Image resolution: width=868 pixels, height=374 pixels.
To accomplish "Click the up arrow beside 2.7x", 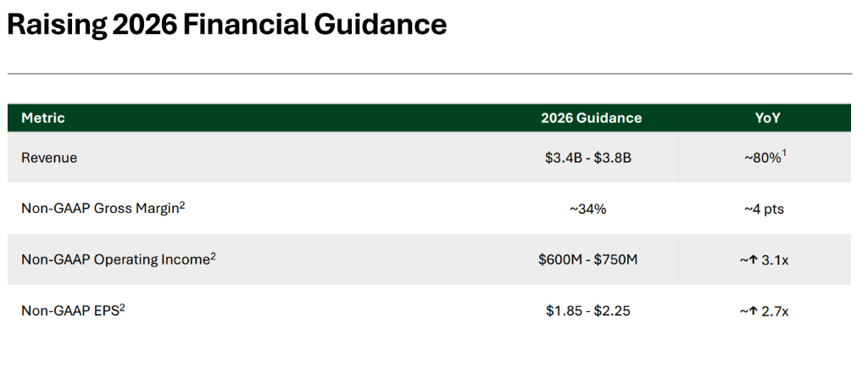I will [x=752, y=311].
